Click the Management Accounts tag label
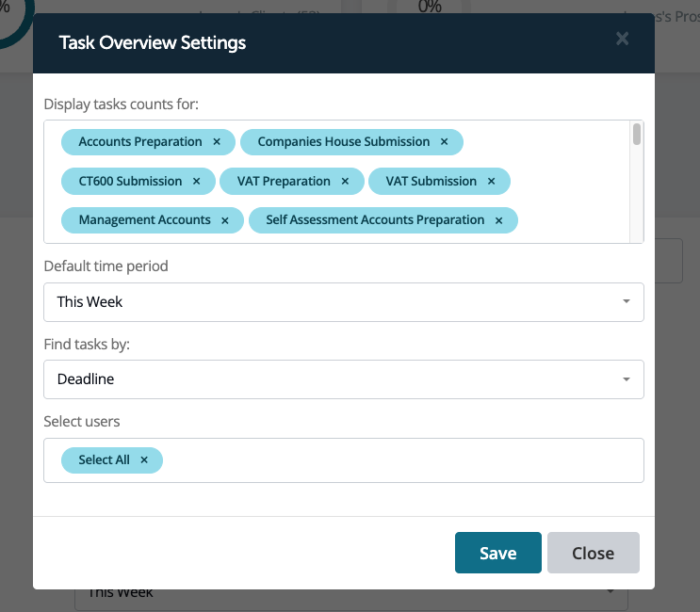Image resolution: width=700 pixels, height=612 pixels. coord(144,220)
